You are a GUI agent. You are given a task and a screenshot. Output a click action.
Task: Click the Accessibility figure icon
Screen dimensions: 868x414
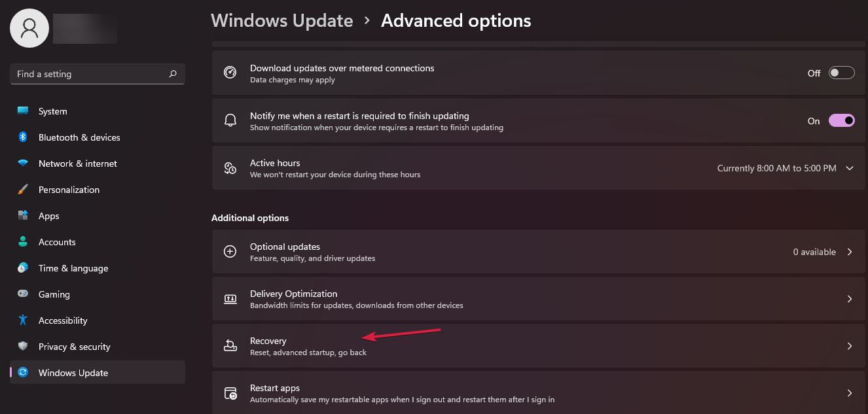click(23, 320)
